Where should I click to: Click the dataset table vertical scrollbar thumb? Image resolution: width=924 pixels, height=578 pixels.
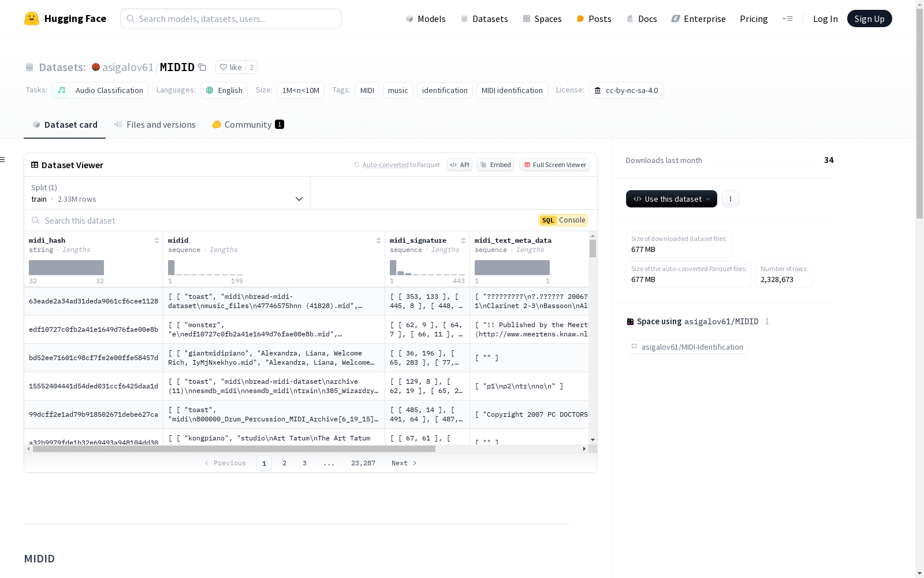[x=593, y=249]
